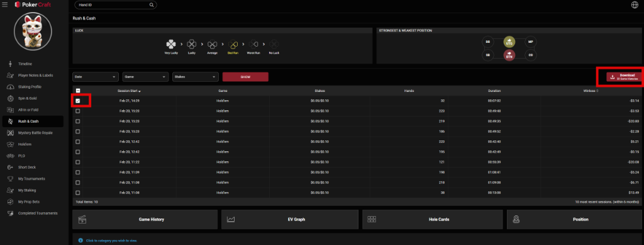The width and height of the screenshot is (644, 245).
Task: Click the Hand ID search magnifier icon
Action: (x=152, y=5)
